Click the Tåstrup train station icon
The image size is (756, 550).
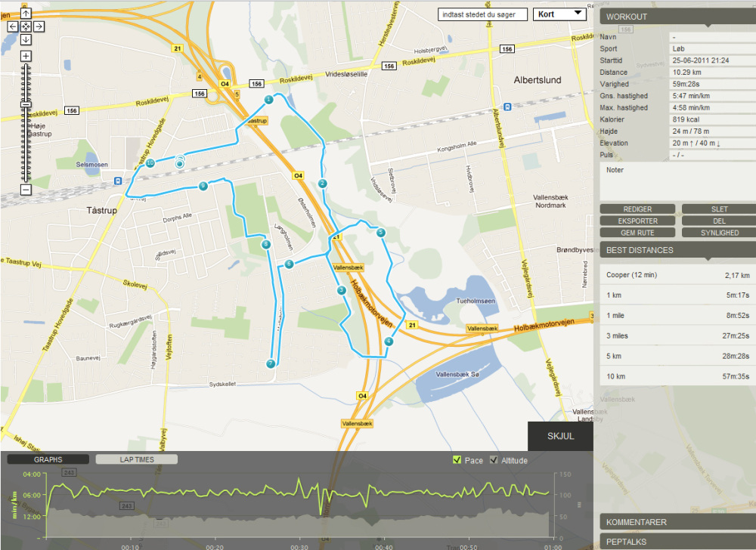coord(118,181)
